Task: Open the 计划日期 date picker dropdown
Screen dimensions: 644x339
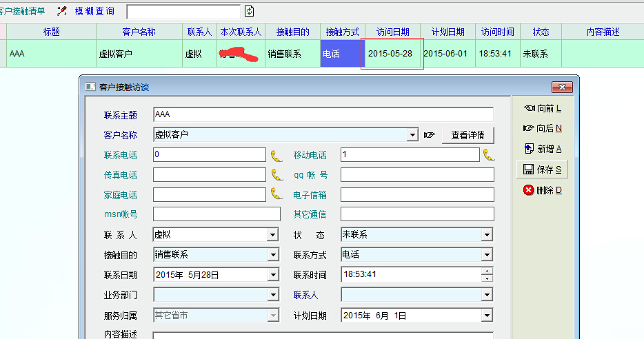Action: pos(487,316)
